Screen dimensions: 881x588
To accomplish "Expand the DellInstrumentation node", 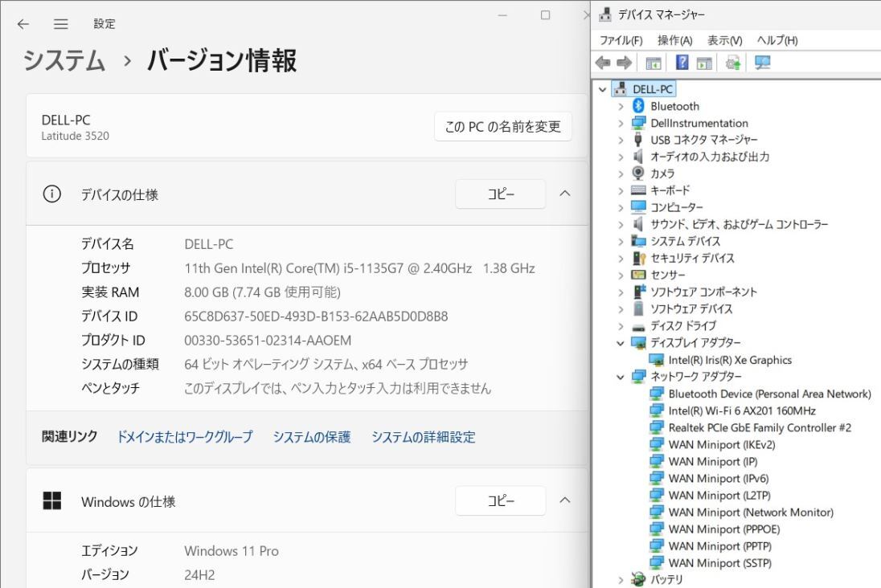I will point(621,123).
